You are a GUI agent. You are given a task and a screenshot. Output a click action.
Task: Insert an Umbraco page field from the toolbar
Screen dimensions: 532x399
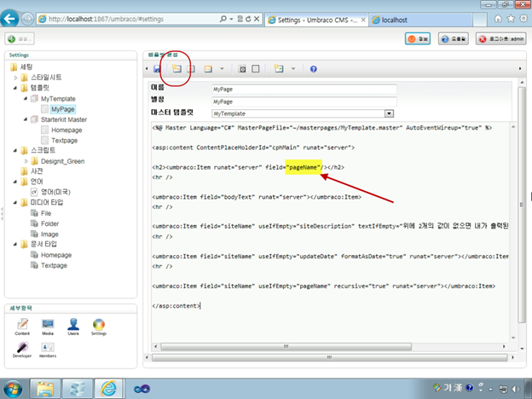click(x=176, y=69)
